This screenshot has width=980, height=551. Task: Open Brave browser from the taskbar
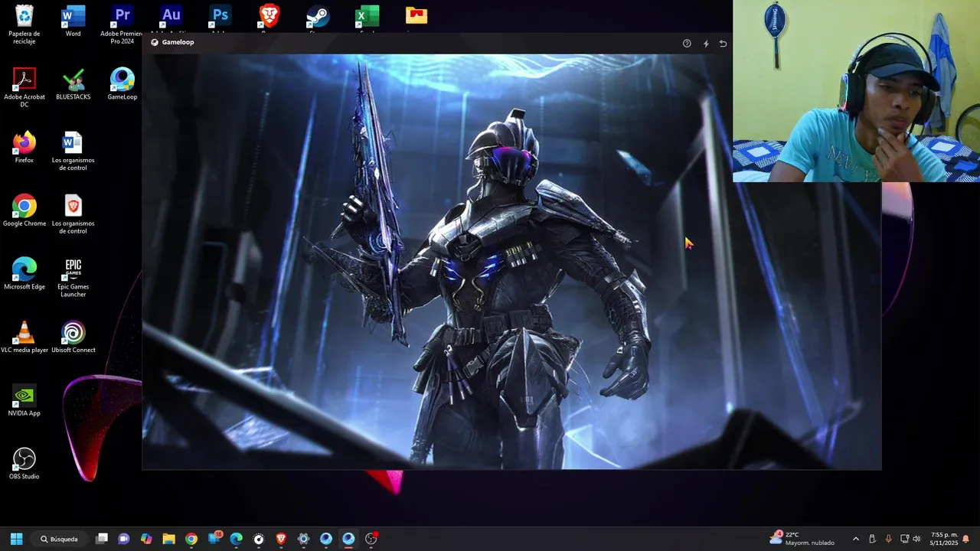pos(281,539)
